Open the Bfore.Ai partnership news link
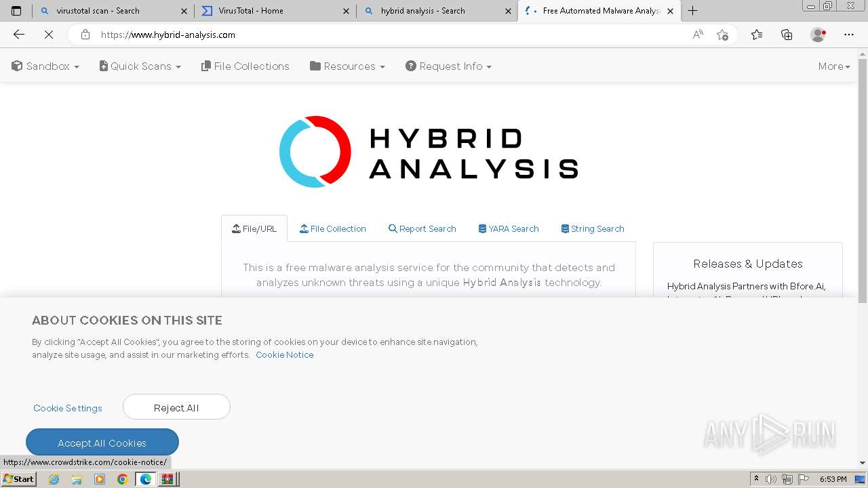The height and width of the screenshot is (488, 868). 746,286
